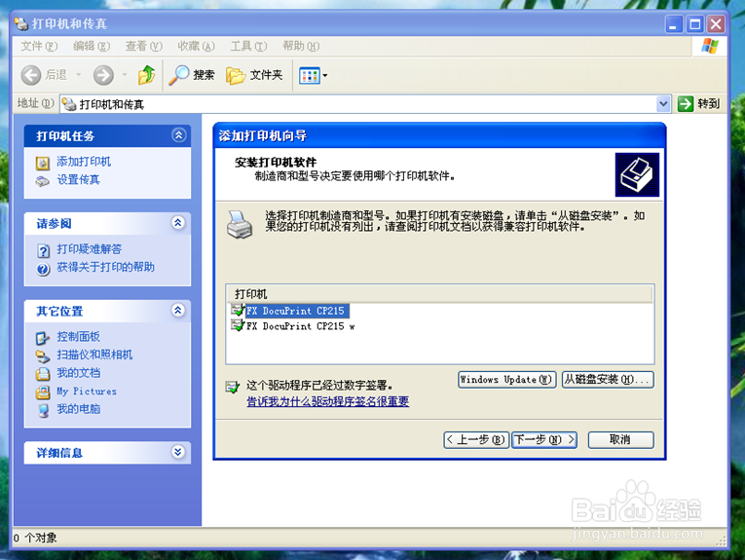This screenshot has width=745, height=560.
Task: Open the Edit (编辑) menu
Action: pyautogui.click(x=92, y=46)
